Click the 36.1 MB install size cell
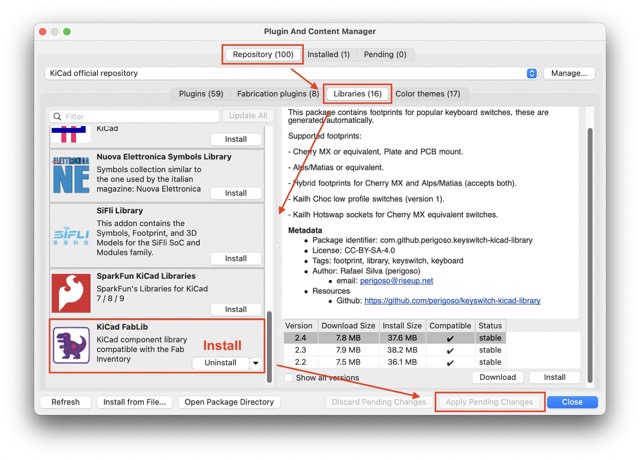This screenshot has height=460, width=640. (402, 362)
